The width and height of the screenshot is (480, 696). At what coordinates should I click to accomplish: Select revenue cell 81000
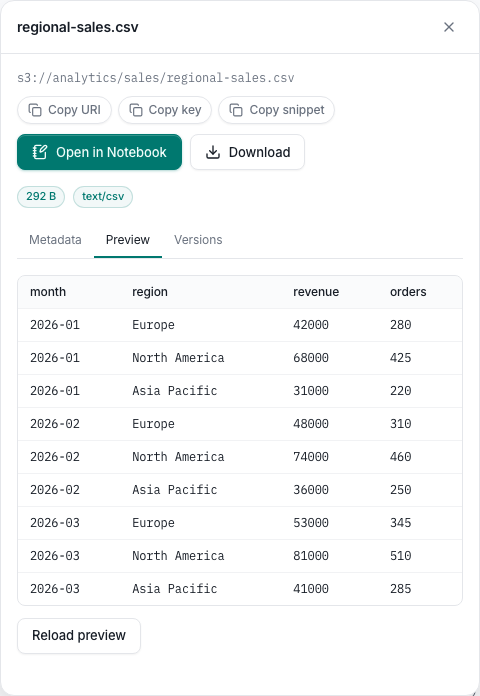[311, 556]
